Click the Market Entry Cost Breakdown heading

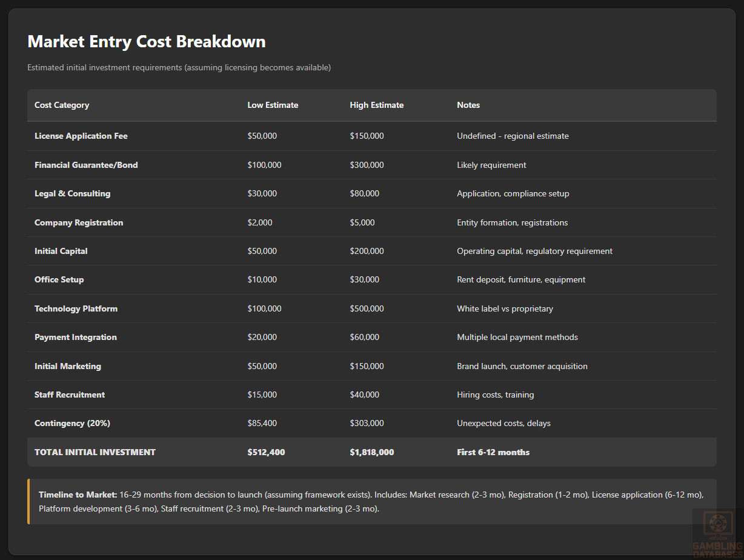[147, 42]
